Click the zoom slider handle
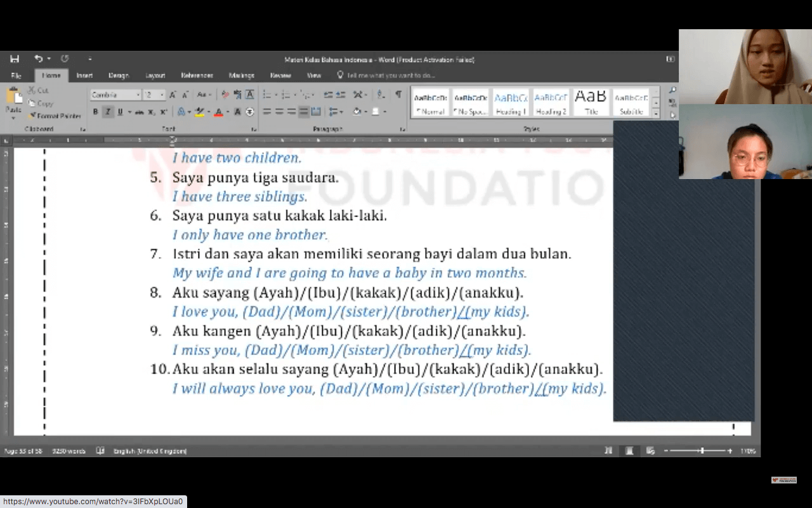Screen dimensions: 812x508 point(702,451)
